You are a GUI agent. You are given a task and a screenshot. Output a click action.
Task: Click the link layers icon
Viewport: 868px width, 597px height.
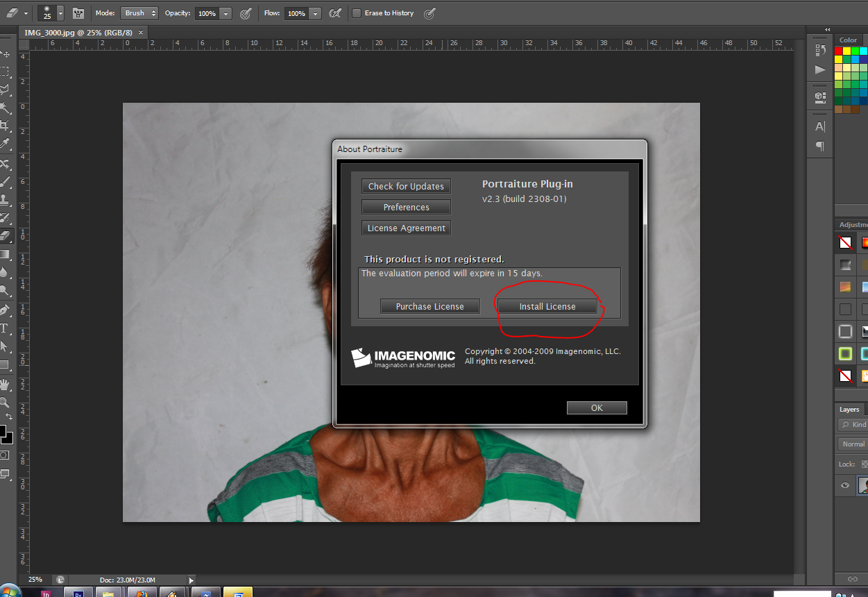point(852,578)
